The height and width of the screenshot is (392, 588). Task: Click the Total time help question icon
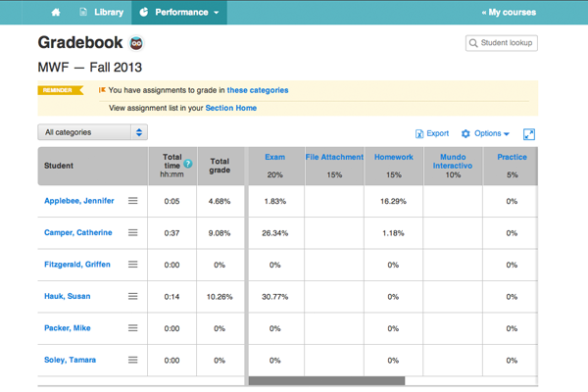(x=187, y=164)
